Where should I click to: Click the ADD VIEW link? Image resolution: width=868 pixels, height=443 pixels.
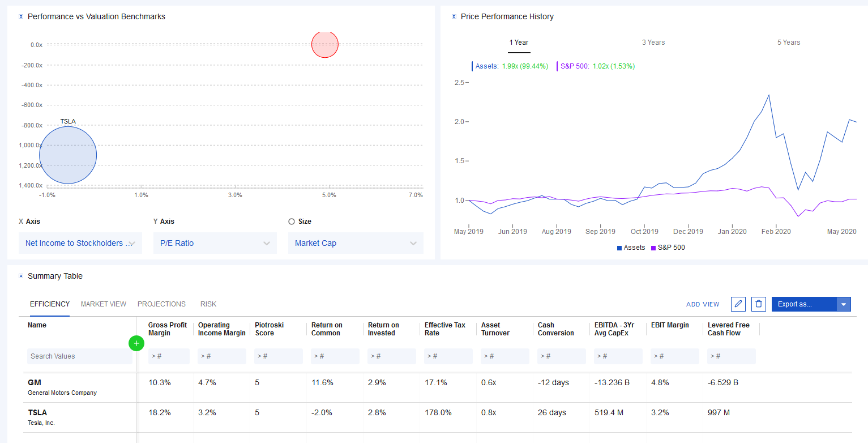[x=703, y=304]
